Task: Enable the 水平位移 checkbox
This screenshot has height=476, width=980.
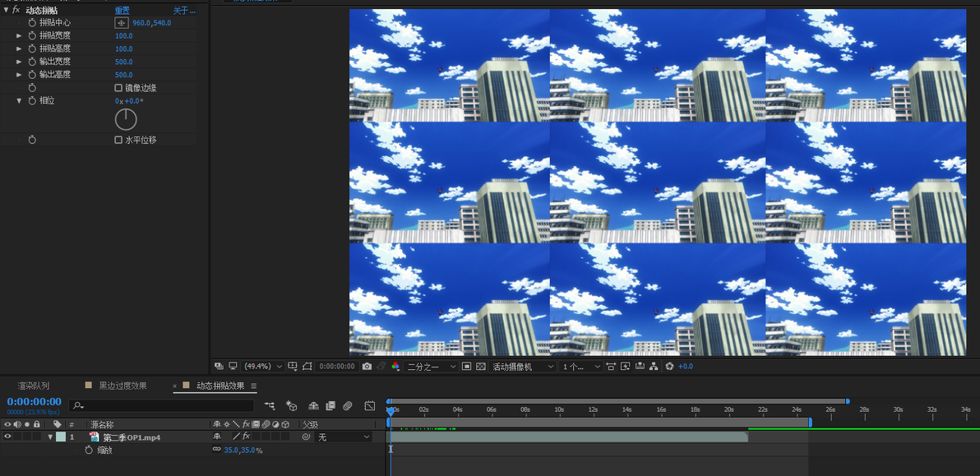Action: [118, 140]
